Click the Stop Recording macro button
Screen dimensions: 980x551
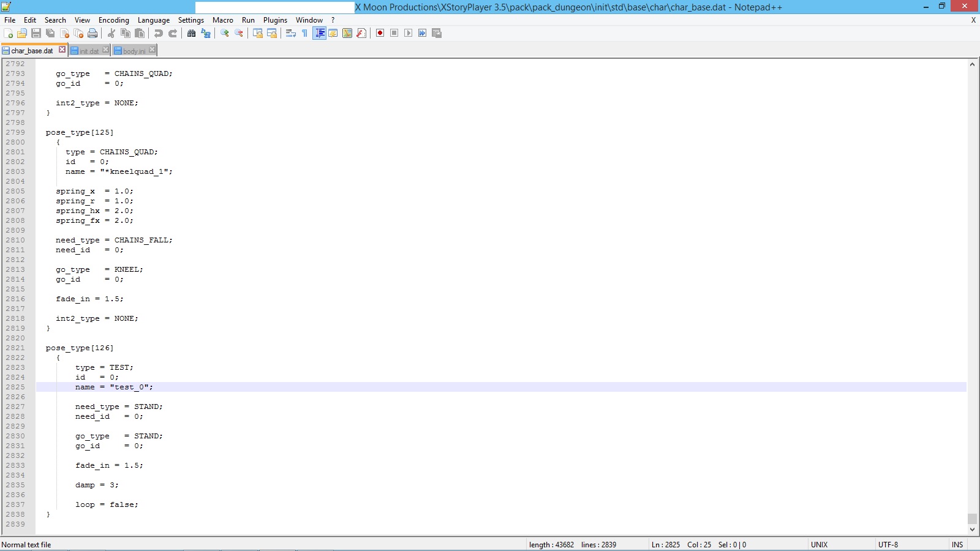click(394, 33)
